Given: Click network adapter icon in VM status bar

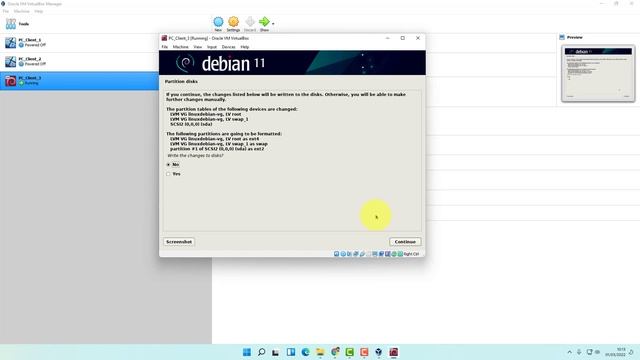Looking at the screenshot, I should pyautogui.click(x=356, y=254).
